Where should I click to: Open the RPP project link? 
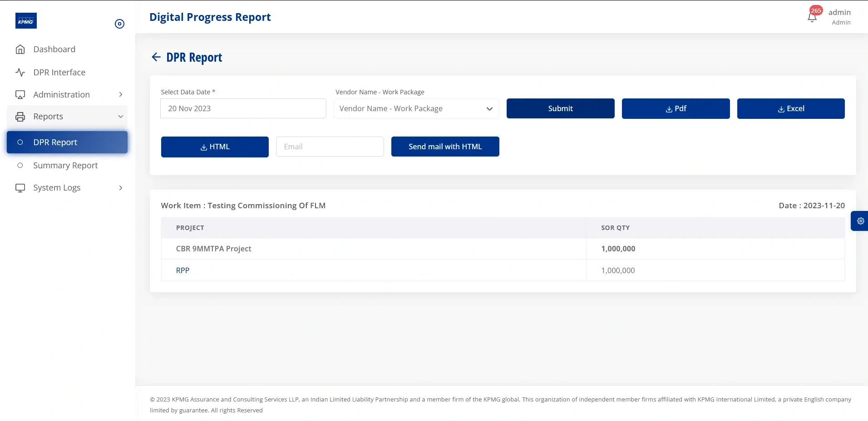182,270
